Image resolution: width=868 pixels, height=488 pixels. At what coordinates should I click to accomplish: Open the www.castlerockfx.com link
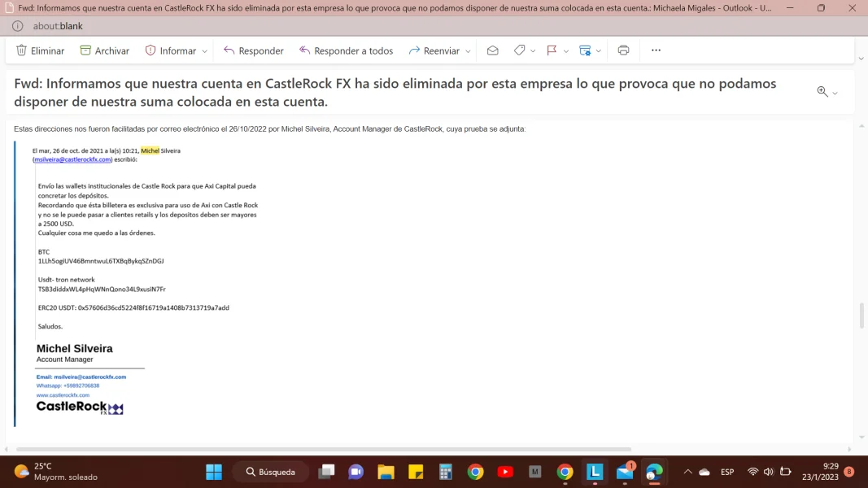[63, 395]
